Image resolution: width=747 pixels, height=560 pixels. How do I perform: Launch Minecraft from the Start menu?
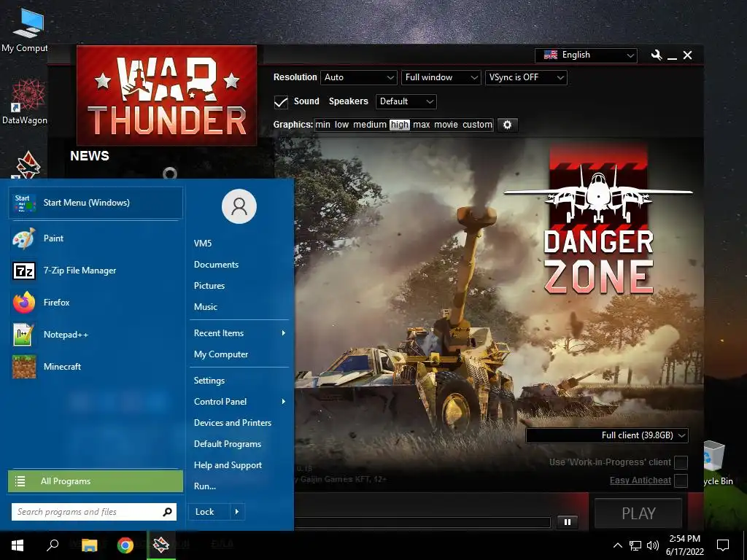click(96, 367)
